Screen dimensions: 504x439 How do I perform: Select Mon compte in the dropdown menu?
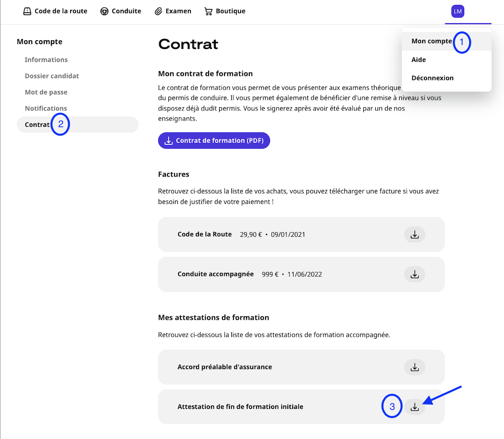pyautogui.click(x=431, y=41)
